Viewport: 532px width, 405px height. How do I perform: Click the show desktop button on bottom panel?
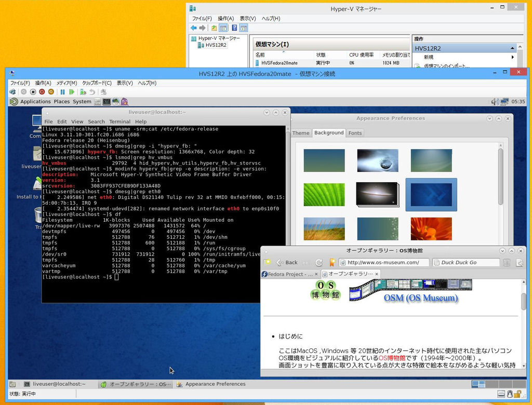point(12,384)
